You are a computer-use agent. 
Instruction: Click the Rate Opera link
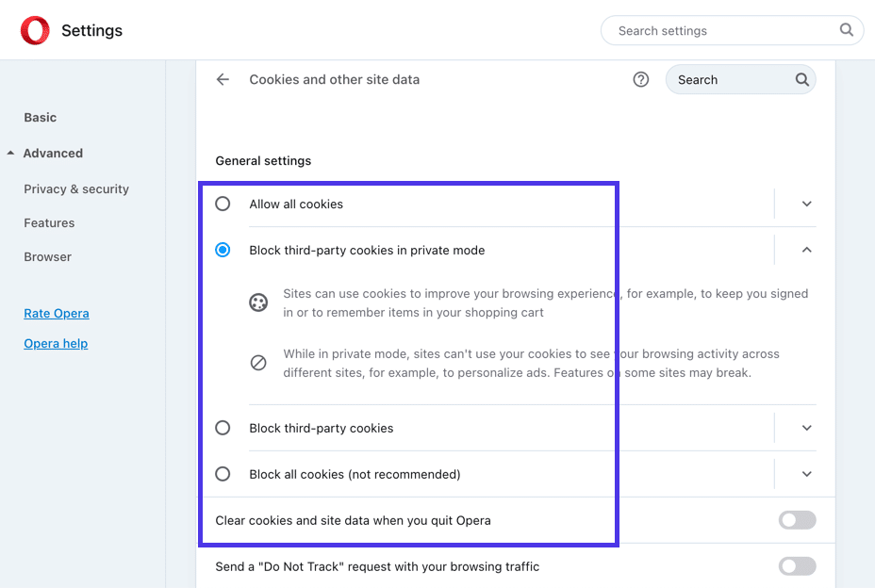click(56, 313)
